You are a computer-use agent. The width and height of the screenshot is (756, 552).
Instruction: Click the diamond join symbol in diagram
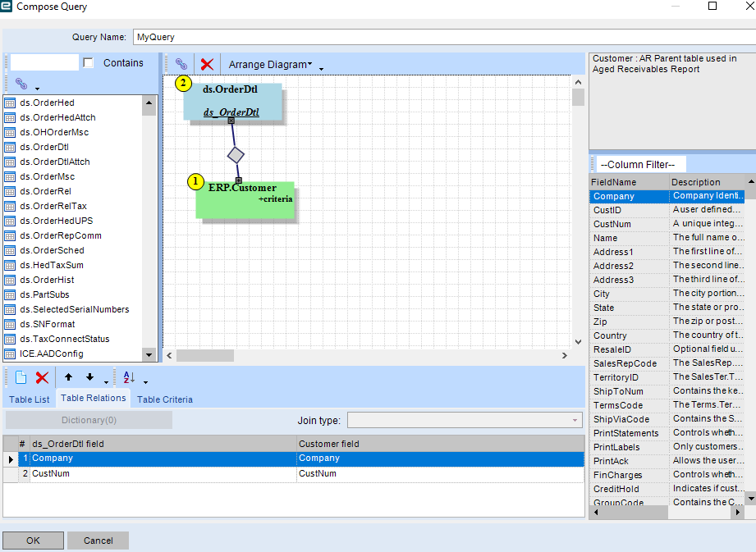(x=236, y=155)
